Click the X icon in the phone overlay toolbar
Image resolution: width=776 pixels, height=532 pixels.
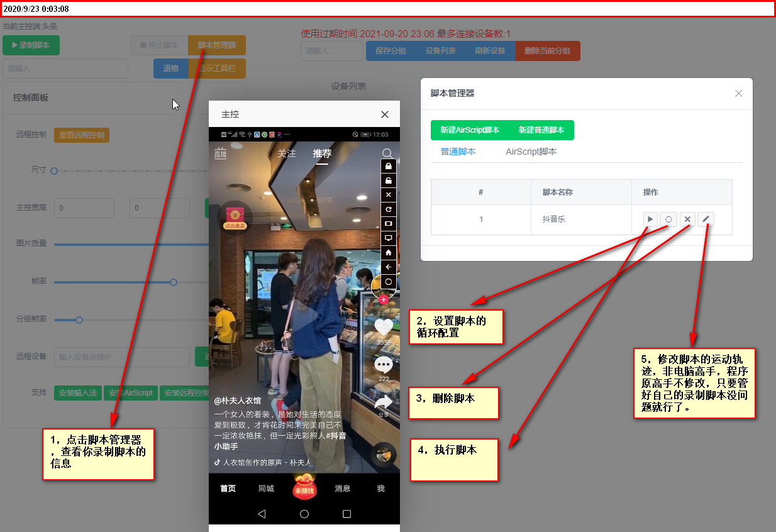pos(389,195)
